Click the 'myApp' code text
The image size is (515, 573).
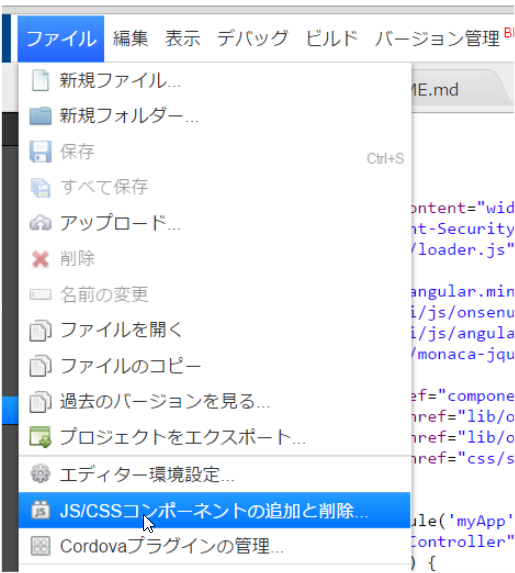[480, 521]
